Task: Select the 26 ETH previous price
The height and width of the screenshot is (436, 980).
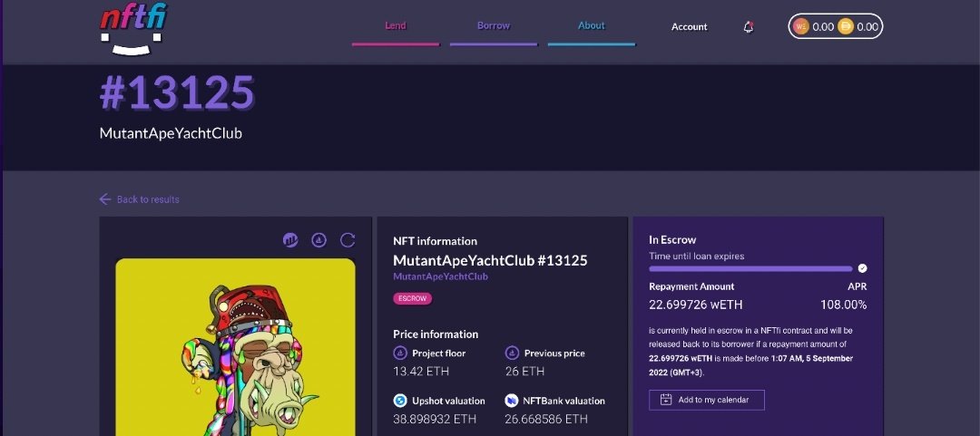Action: pyautogui.click(x=524, y=371)
